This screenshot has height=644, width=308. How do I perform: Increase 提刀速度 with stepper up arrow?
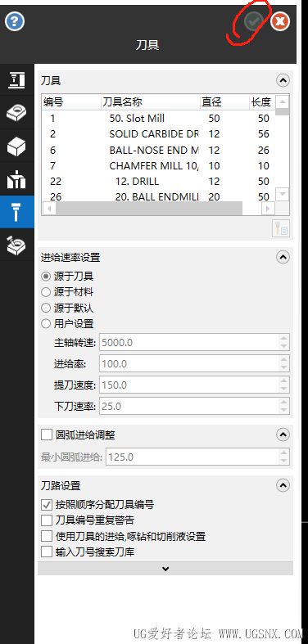283,381
